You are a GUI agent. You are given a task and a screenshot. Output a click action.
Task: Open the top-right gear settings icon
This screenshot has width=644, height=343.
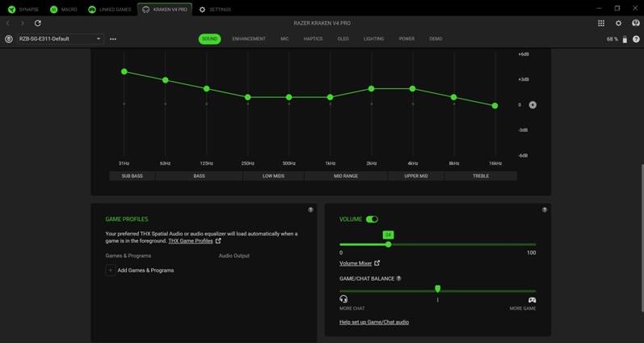click(618, 23)
